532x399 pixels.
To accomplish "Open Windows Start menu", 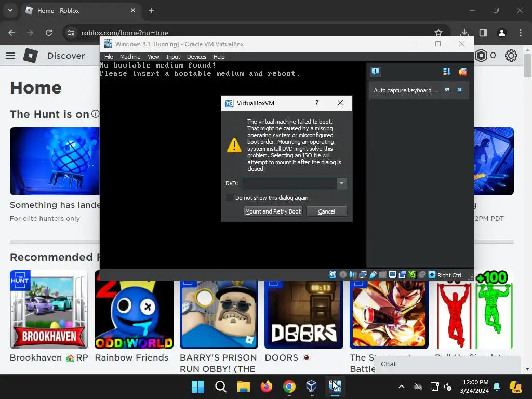I will coord(197,387).
